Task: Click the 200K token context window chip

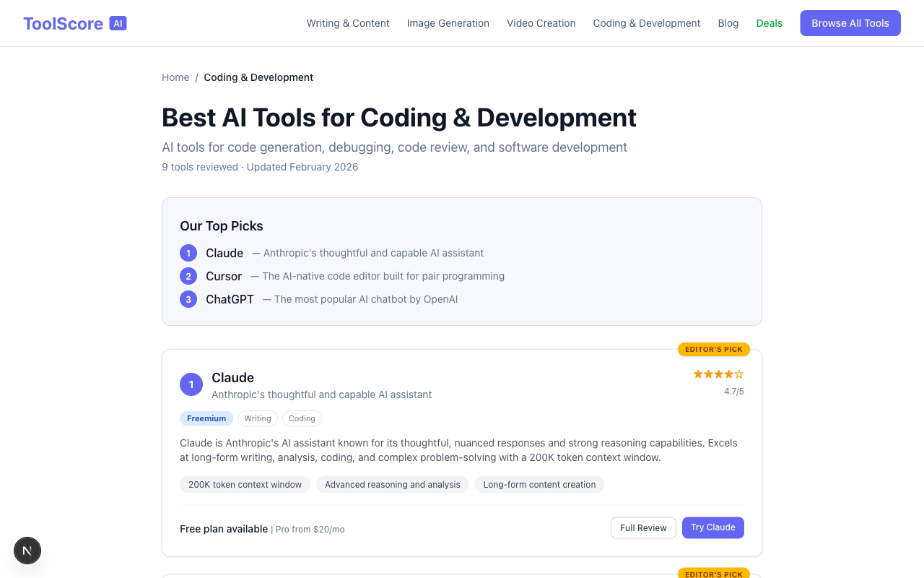Action: [x=245, y=484]
